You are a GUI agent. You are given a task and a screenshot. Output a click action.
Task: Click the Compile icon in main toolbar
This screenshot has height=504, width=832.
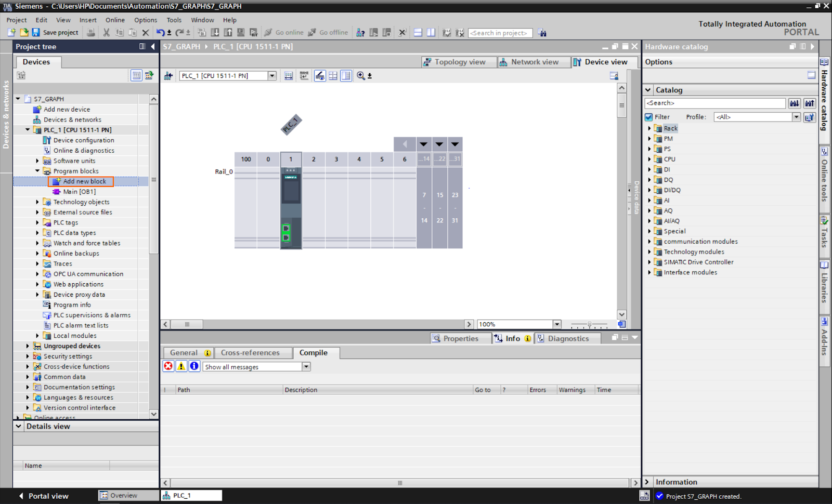[x=202, y=32]
